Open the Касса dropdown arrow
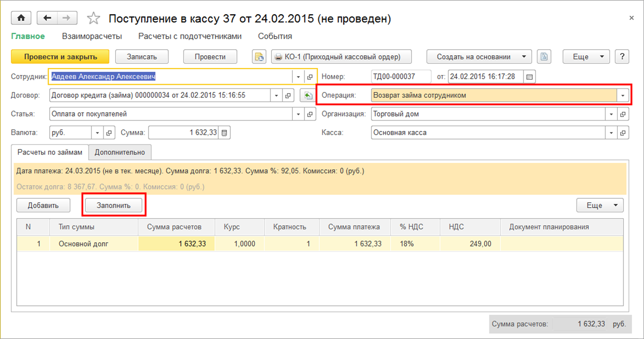 coord(612,133)
